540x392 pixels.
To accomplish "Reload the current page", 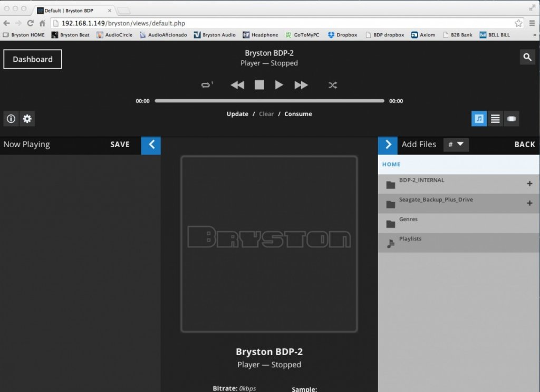I will click(x=30, y=23).
